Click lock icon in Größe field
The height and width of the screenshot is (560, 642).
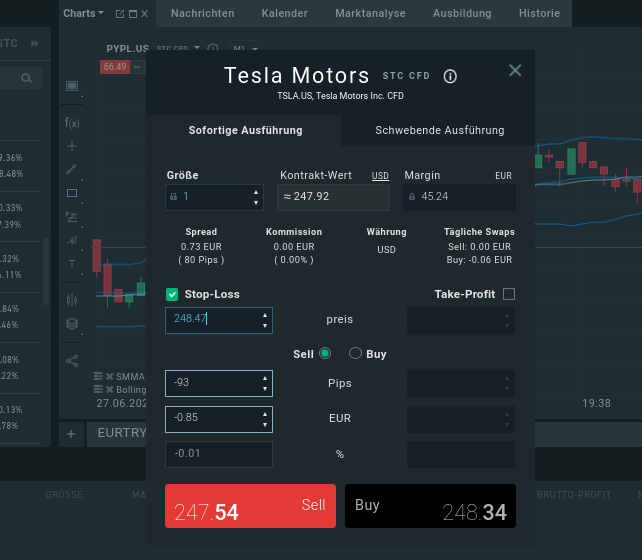pos(174,197)
